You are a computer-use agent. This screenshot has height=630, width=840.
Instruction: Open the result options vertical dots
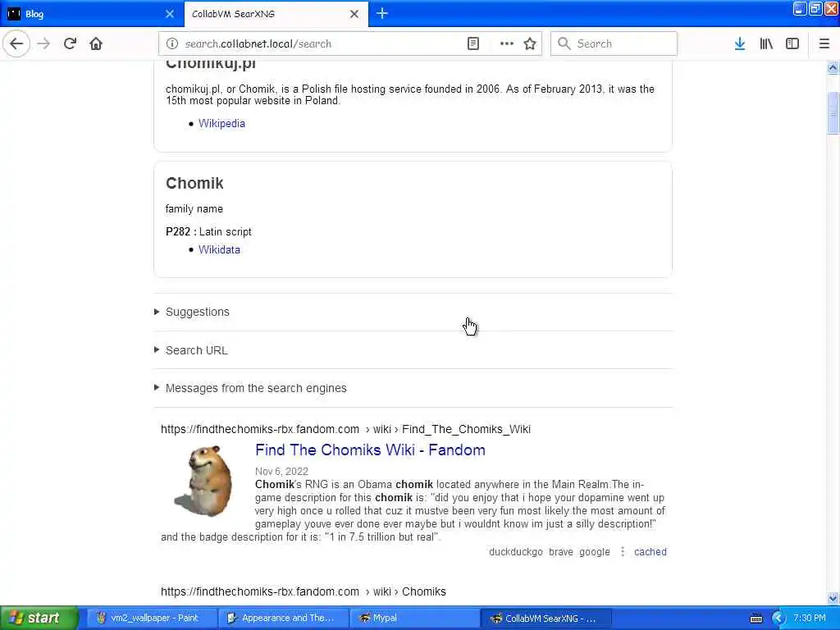click(x=623, y=552)
